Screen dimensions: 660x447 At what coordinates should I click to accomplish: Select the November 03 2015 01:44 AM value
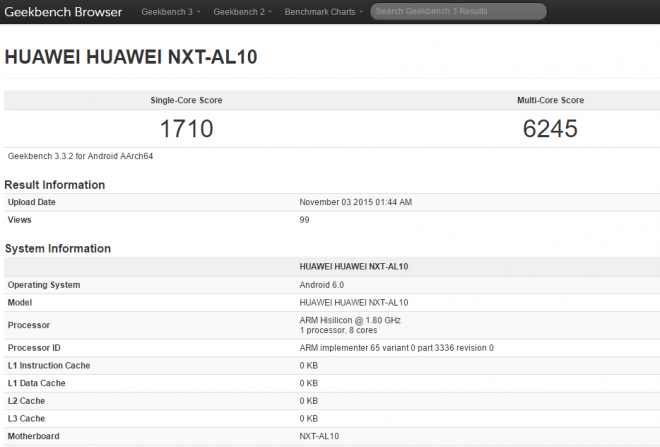coord(356,202)
